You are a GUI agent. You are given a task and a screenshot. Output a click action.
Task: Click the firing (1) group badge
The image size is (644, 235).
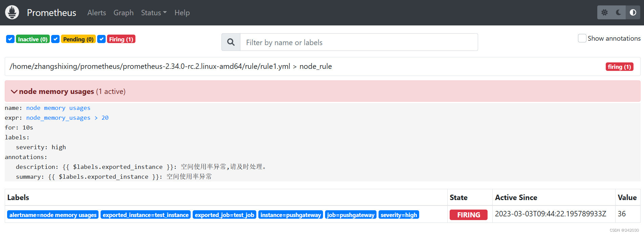tap(619, 67)
